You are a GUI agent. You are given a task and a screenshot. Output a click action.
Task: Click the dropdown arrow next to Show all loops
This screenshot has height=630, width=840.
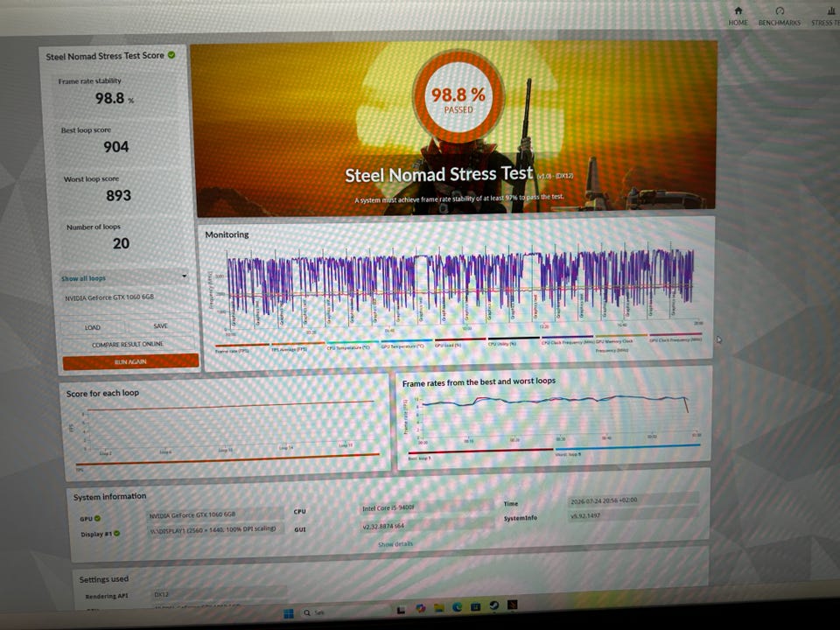184,276
